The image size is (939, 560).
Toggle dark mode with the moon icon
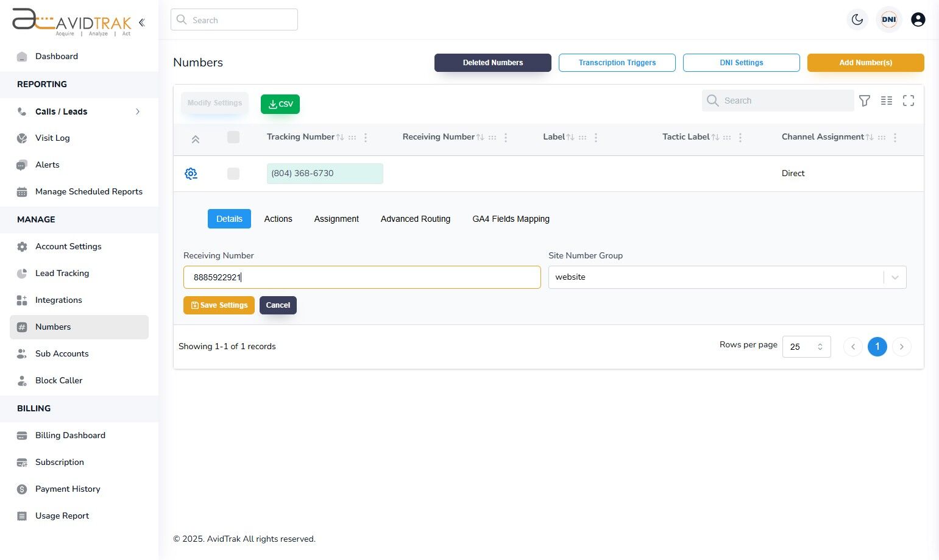(x=857, y=19)
